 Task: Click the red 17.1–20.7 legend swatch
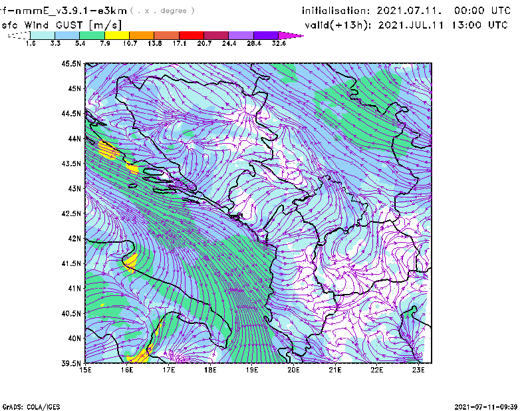tap(192, 35)
